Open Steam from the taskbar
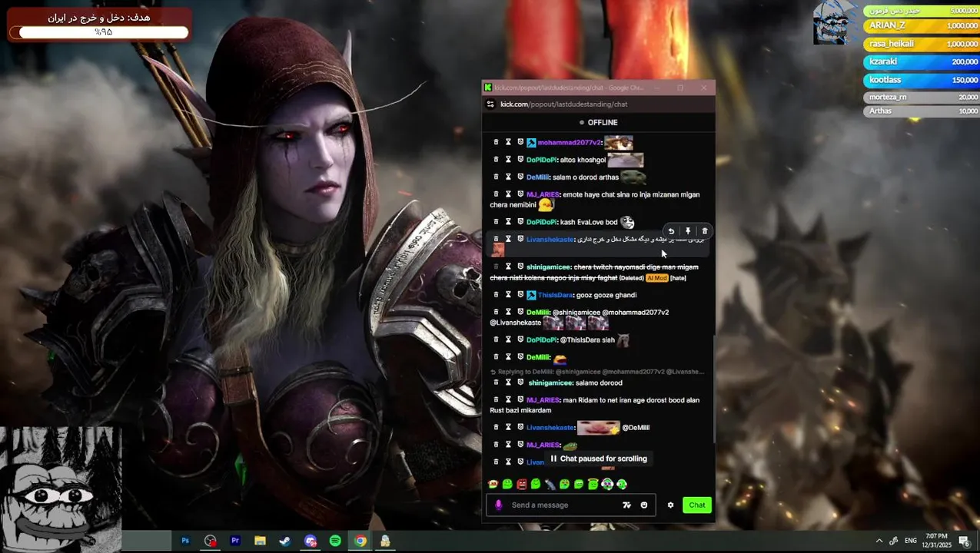The height and width of the screenshot is (553, 980). (x=285, y=541)
